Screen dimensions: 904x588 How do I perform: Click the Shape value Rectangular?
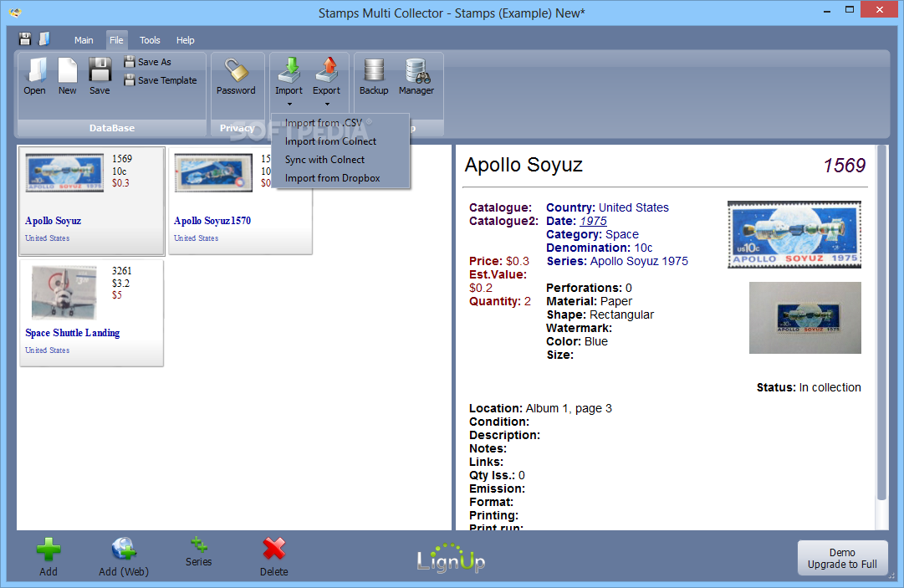pos(621,314)
